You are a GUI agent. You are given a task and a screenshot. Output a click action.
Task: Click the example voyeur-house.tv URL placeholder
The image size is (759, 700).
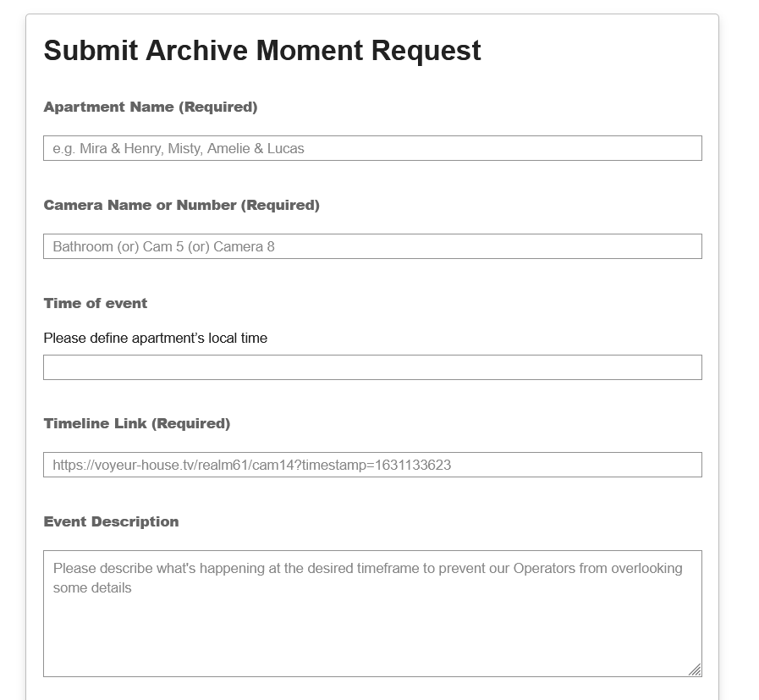click(251, 465)
